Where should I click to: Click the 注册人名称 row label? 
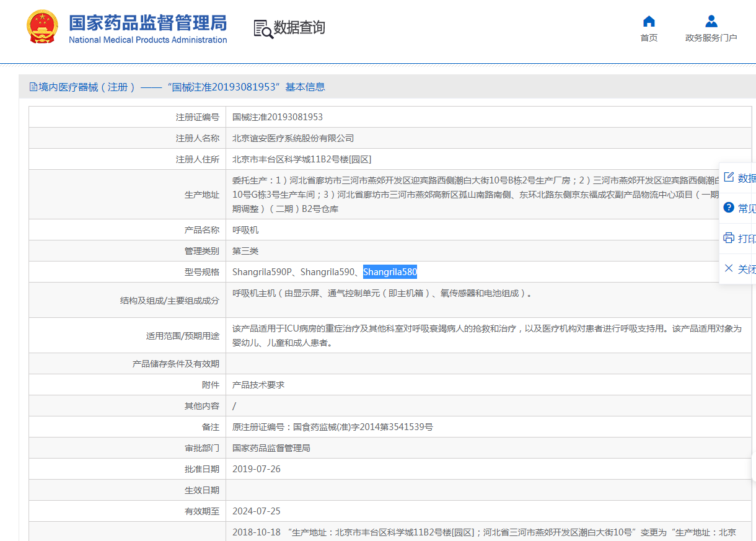coord(197,138)
